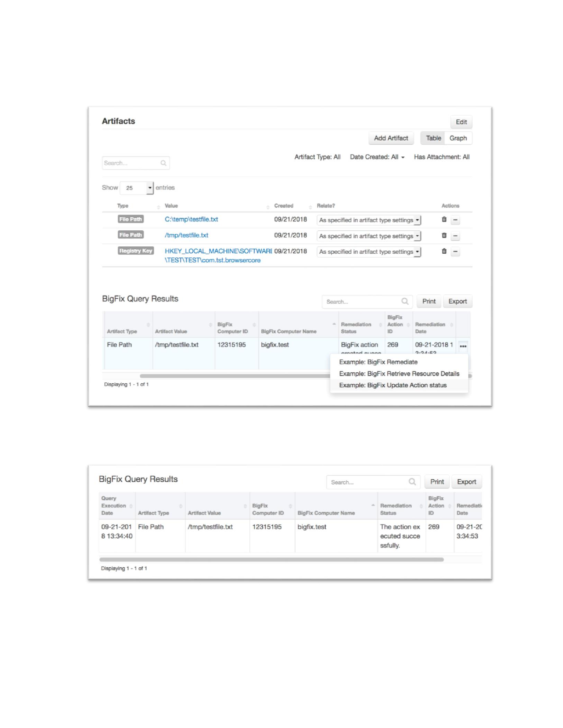Open Relate dropdown for /tmp/testfile.txt
Viewport: 563px width, 728px height.
pos(369,236)
